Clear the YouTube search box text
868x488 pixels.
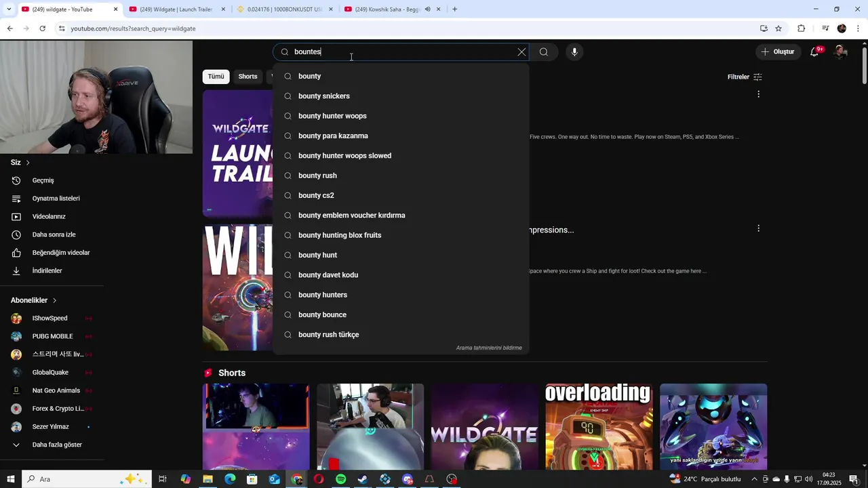(521, 52)
